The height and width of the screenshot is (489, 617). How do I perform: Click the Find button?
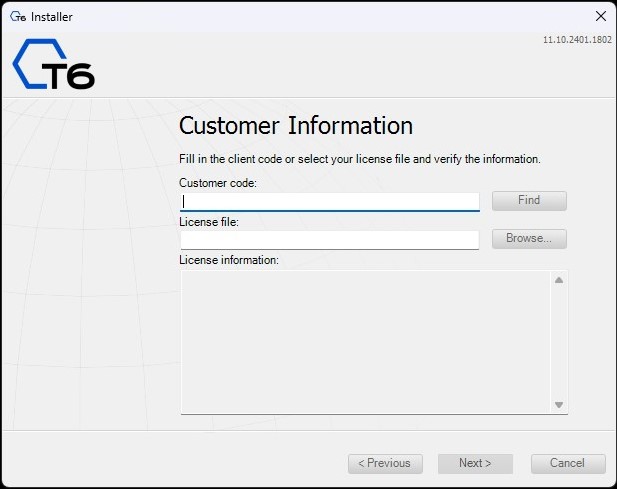pyautogui.click(x=529, y=201)
